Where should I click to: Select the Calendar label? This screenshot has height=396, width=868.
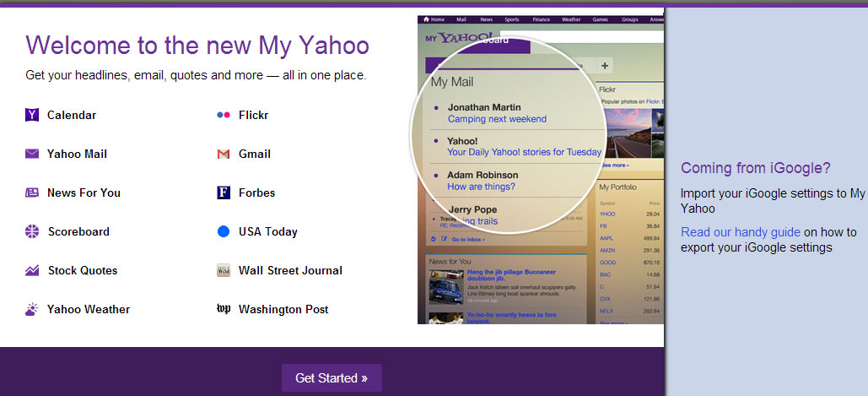pyautogui.click(x=72, y=115)
